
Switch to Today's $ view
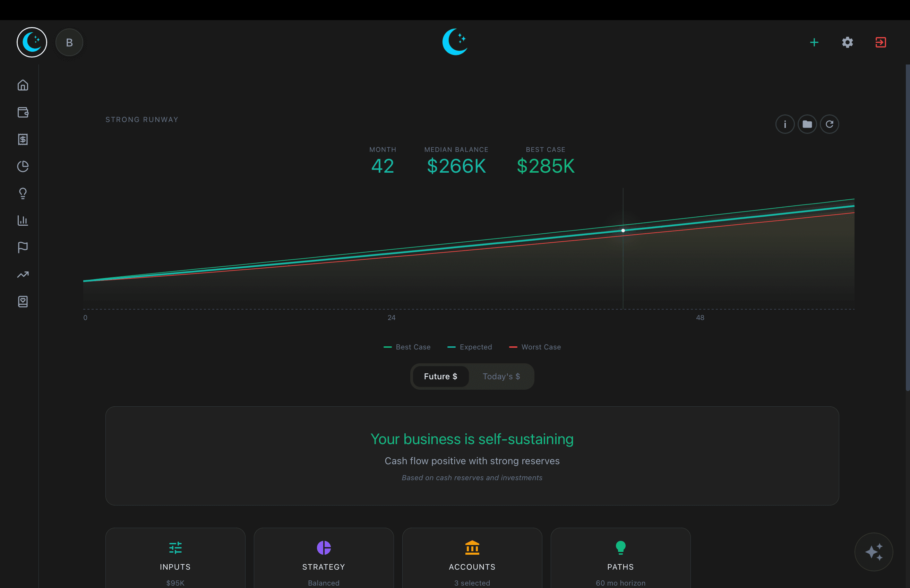(x=501, y=377)
